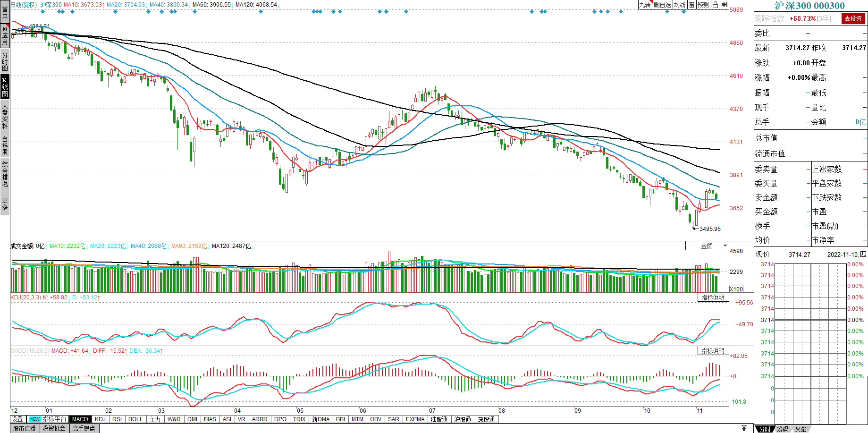Select the RSI indicator tab
This screenshot has width=868, height=433.
pyautogui.click(x=117, y=419)
